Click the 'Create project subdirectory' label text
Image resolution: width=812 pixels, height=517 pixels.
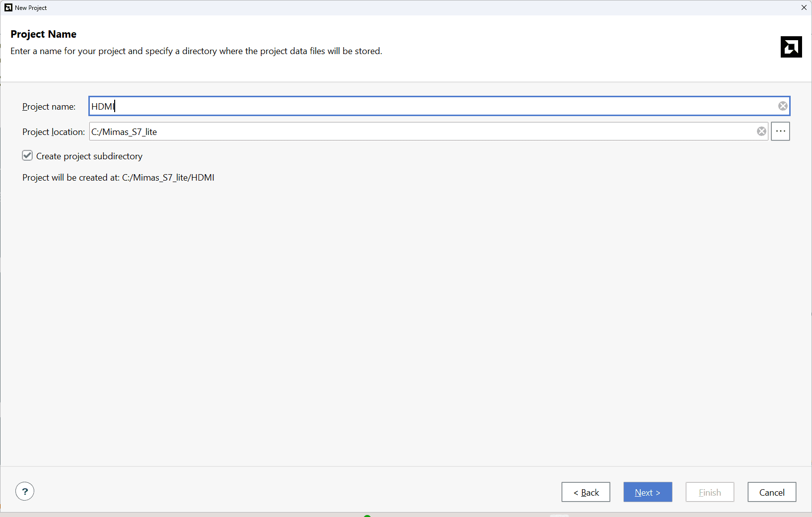tap(89, 156)
